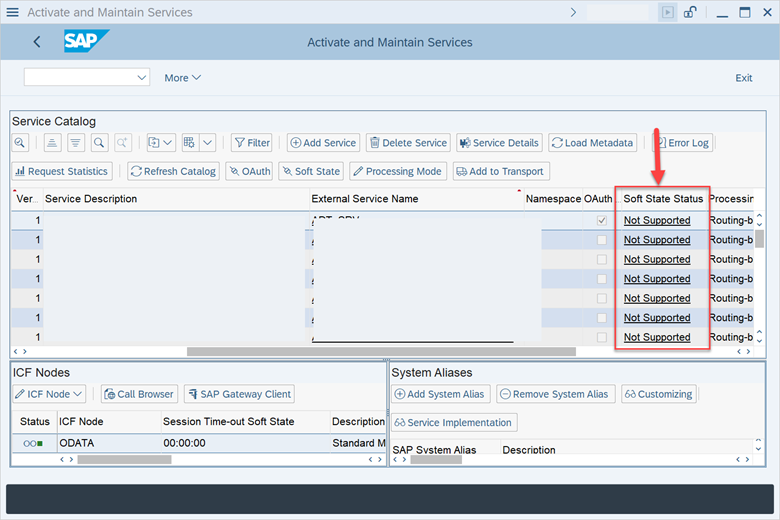The height and width of the screenshot is (520, 780).
Task: Click ICF Nodes horizontal scrollbar thumb
Action: coord(124,459)
